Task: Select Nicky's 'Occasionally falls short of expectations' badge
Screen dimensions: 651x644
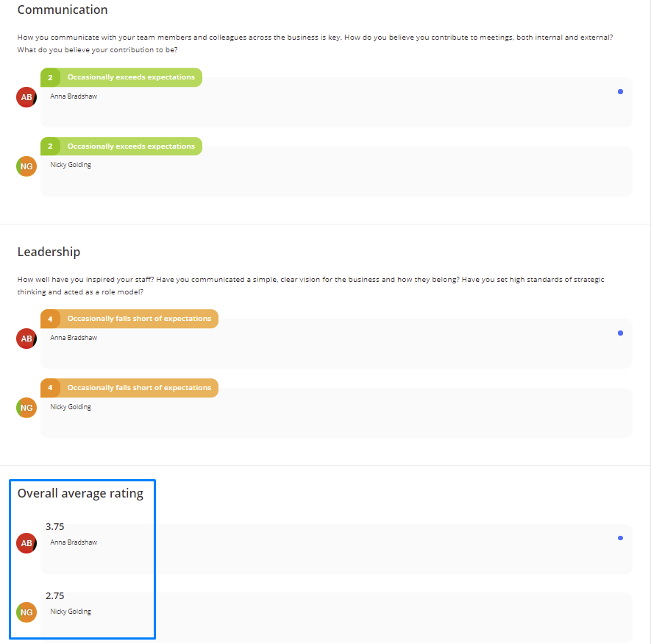Action: click(x=129, y=388)
